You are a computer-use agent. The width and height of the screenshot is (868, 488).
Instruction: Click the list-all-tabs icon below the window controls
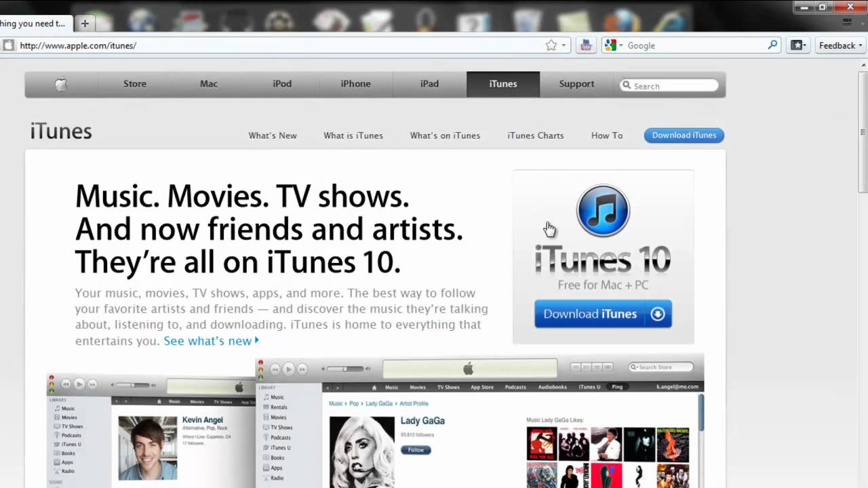coord(847,22)
